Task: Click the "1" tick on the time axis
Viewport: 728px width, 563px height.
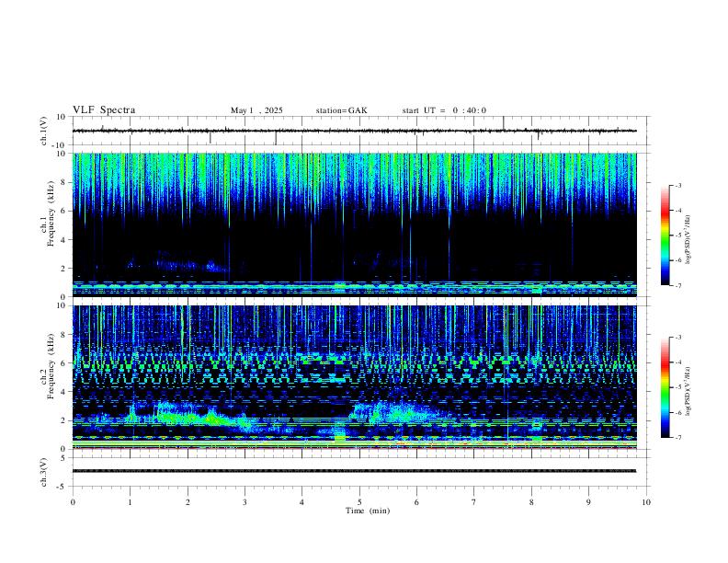Action: 131,502
